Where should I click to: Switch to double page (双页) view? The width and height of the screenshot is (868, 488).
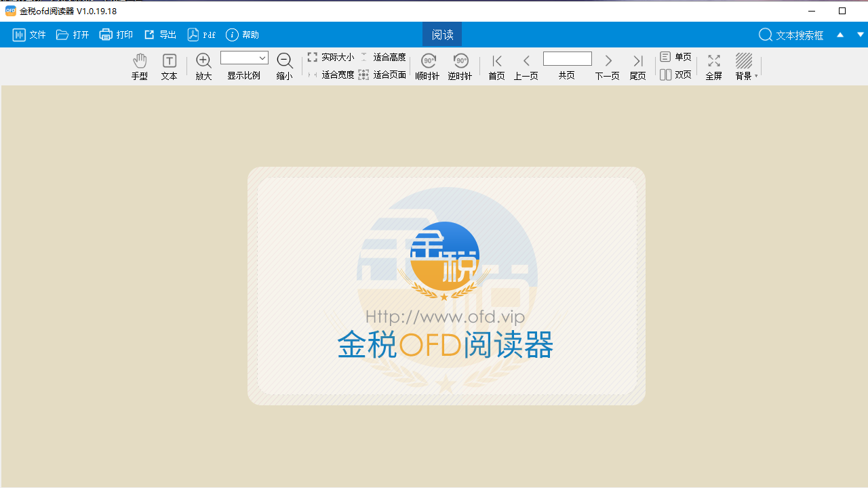[675, 75]
